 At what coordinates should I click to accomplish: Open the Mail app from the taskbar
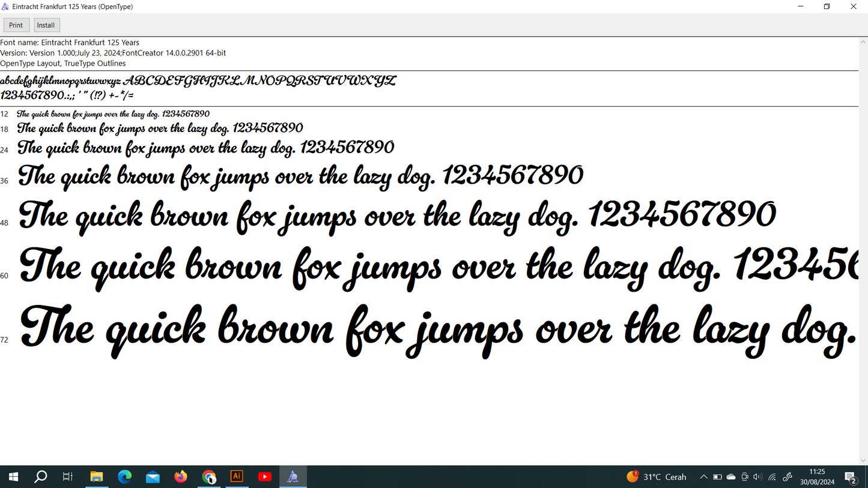point(153,477)
